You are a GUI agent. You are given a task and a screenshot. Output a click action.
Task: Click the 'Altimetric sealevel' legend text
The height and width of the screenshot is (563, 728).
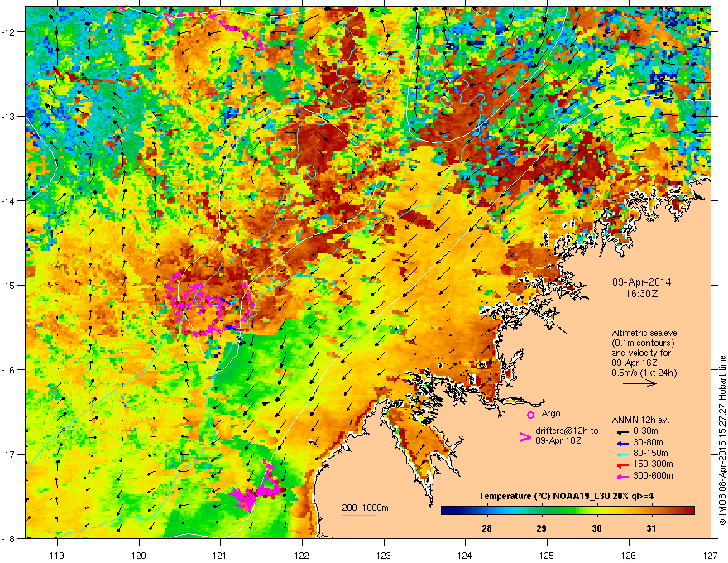(x=645, y=333)
